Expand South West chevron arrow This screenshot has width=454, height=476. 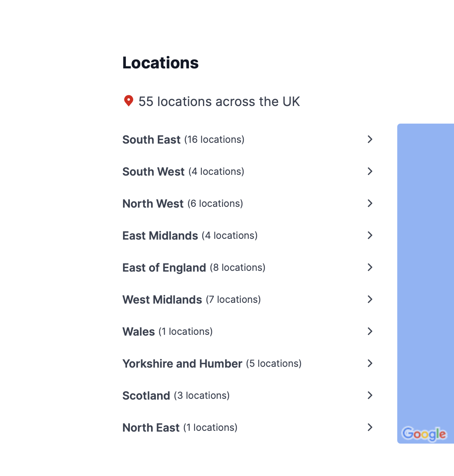370,171
